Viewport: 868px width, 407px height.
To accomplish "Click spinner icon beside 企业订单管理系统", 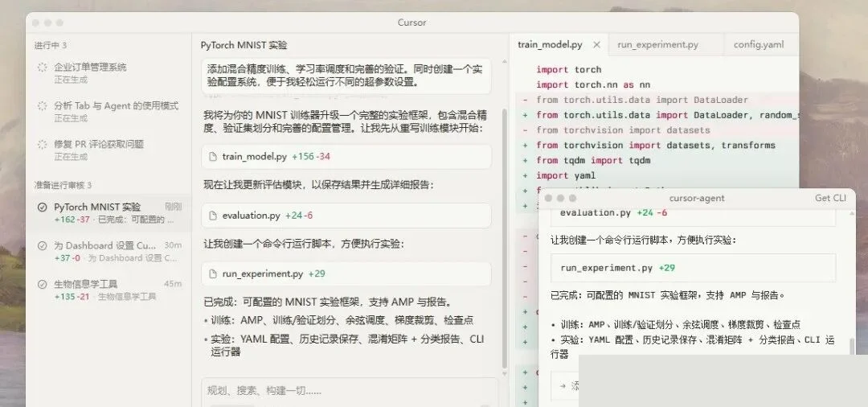I will pyautogui.click(x=42, y=68).
